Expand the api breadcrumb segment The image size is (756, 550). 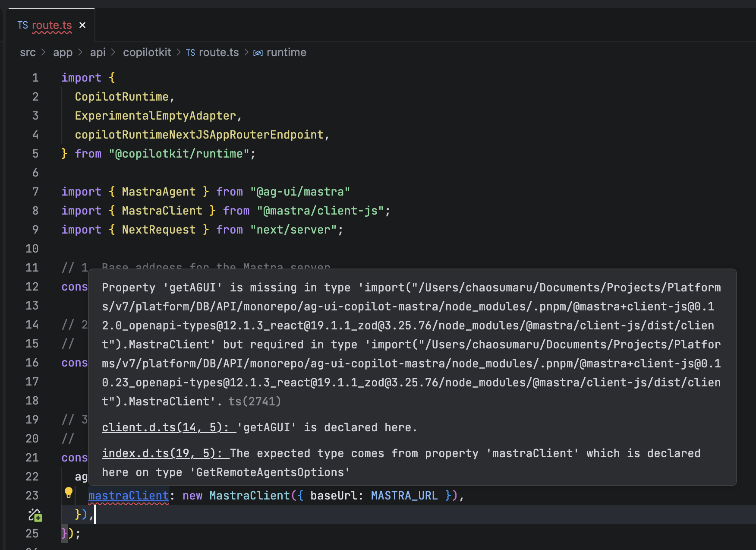coord(98,53)
